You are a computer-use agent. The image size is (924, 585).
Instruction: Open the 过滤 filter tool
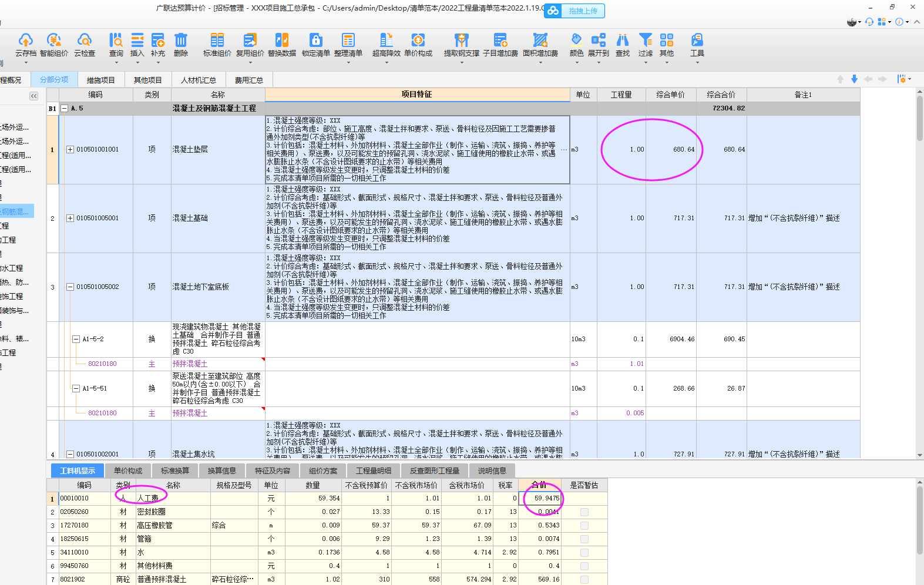pyautogui.click(x=646, y=45)
